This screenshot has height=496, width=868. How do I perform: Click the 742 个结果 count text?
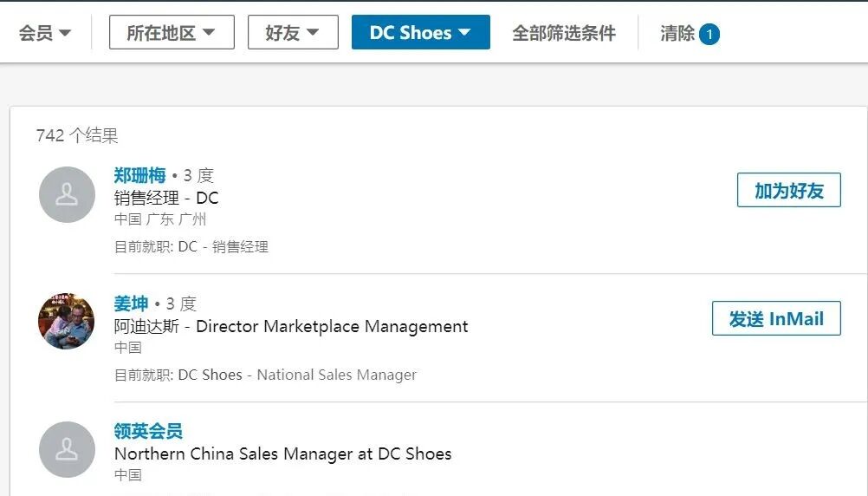[77, 135]
